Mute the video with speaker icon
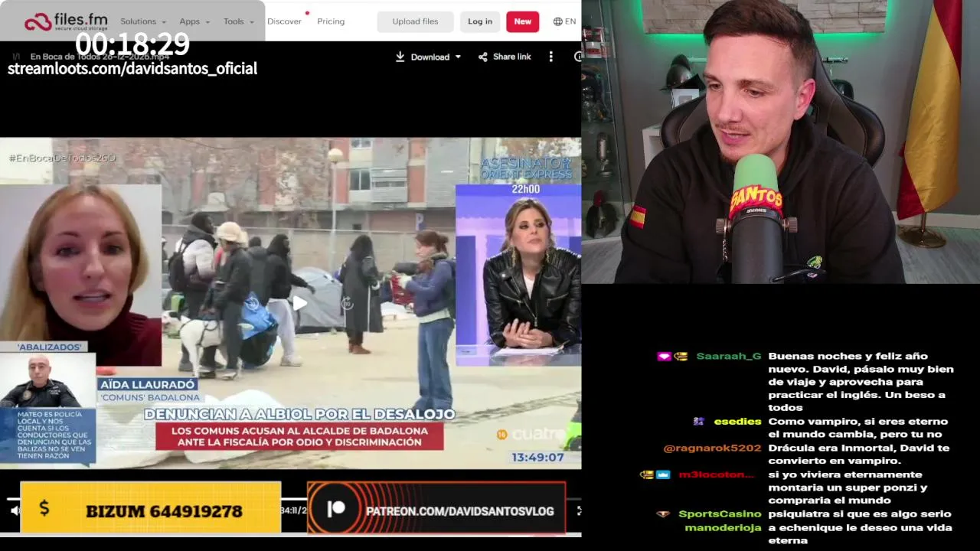 tap(14, 510)
